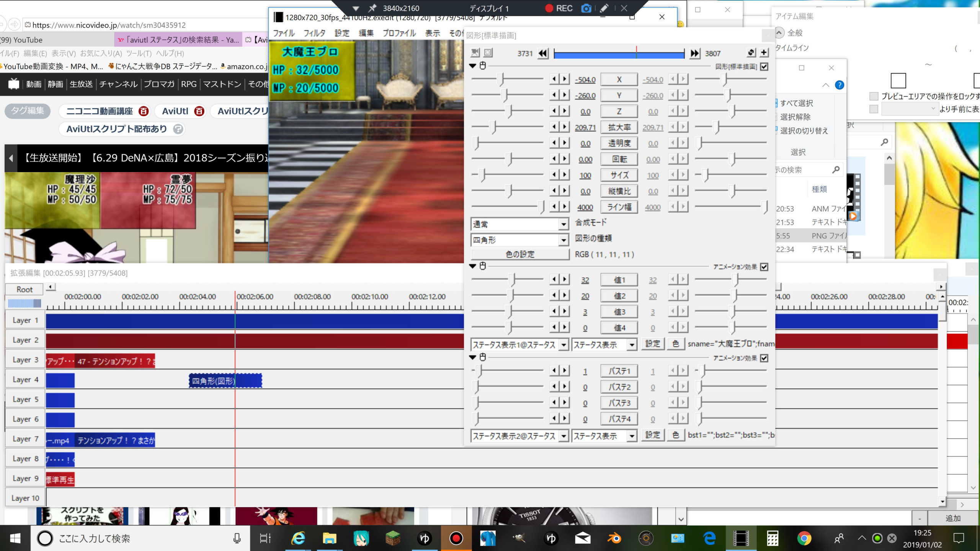Viewport: 980px width, 551px height.
Task: Click the camera-control icon beside the plus button
Action: point(751,52)
